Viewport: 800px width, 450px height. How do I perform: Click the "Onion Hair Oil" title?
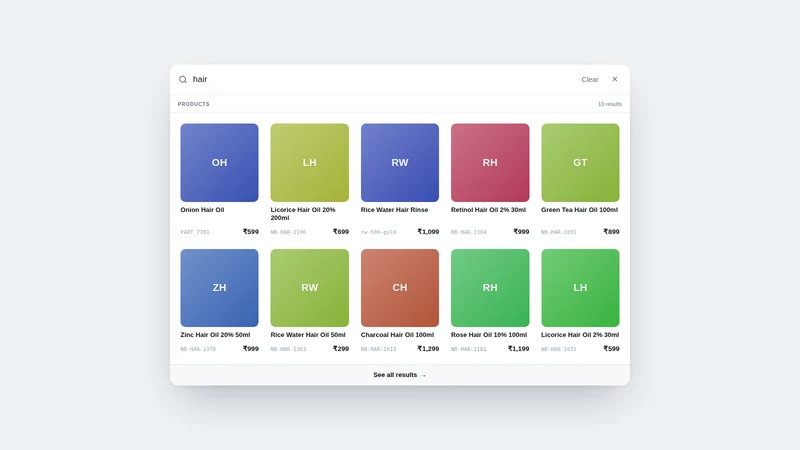pyautogui.click(x=202, y=210)
